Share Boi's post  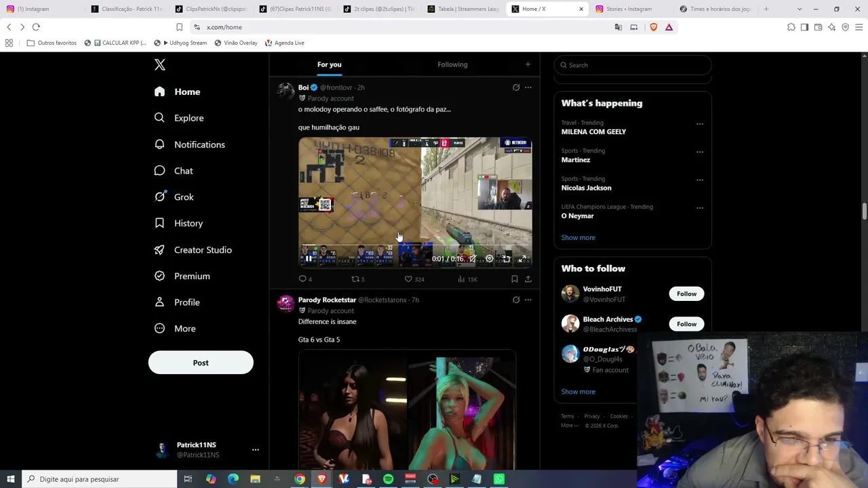pyautogui.click(x=528, y=279)
